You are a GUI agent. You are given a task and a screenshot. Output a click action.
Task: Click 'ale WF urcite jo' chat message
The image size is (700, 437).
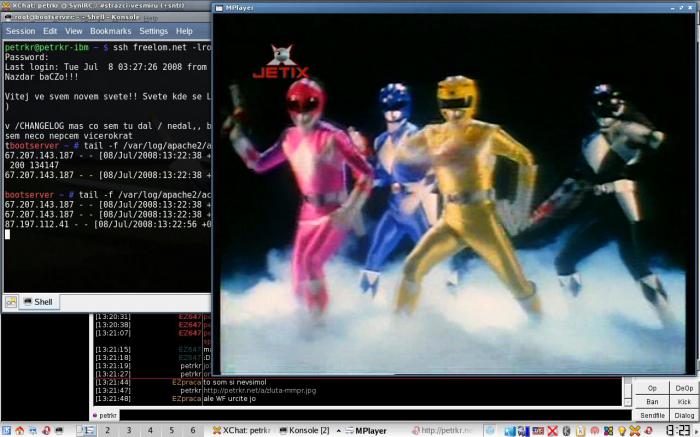click(x=229, y=399)
